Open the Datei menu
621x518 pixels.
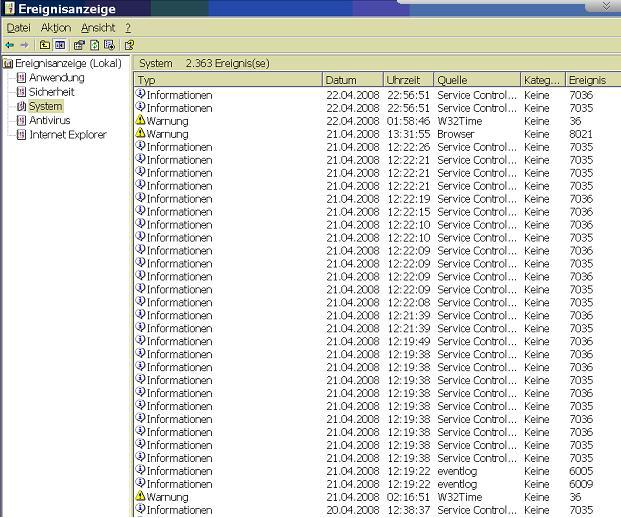click(x=19, y=28)
